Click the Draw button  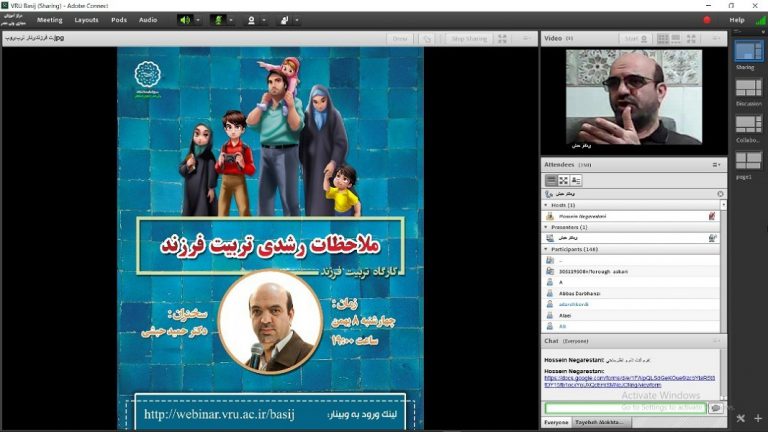tap(400, 39)
